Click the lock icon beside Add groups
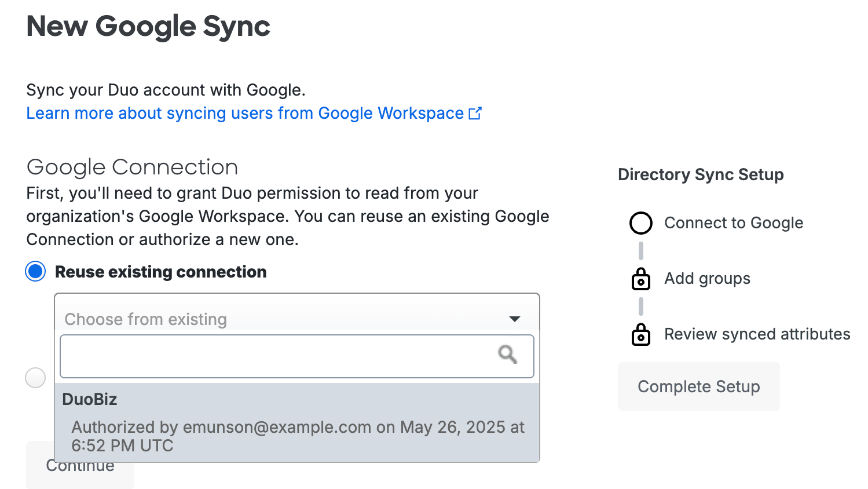The image size is (868, 489). (640, 279)
